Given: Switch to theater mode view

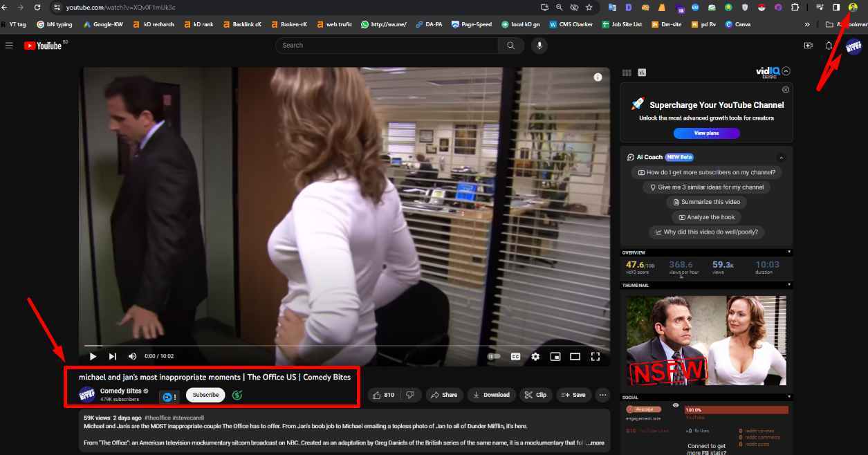Looking at the screenshot, I should point(575,357).
